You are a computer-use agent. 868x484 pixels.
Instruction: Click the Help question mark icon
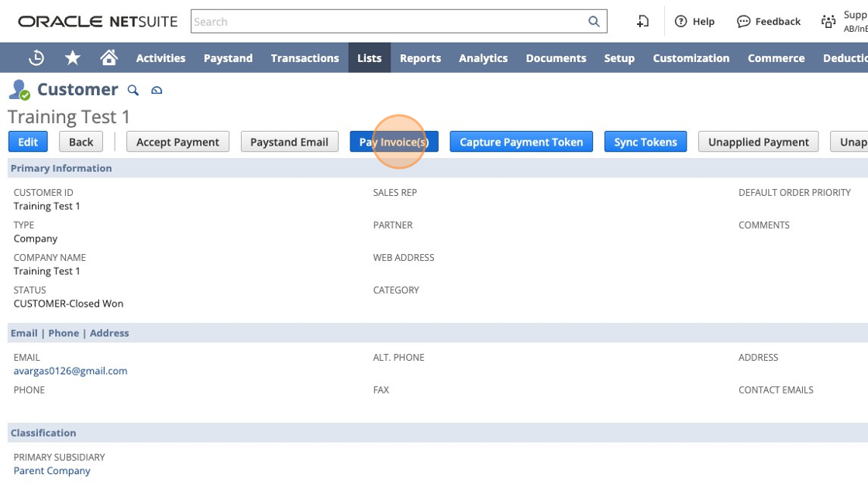coord(681,22)
